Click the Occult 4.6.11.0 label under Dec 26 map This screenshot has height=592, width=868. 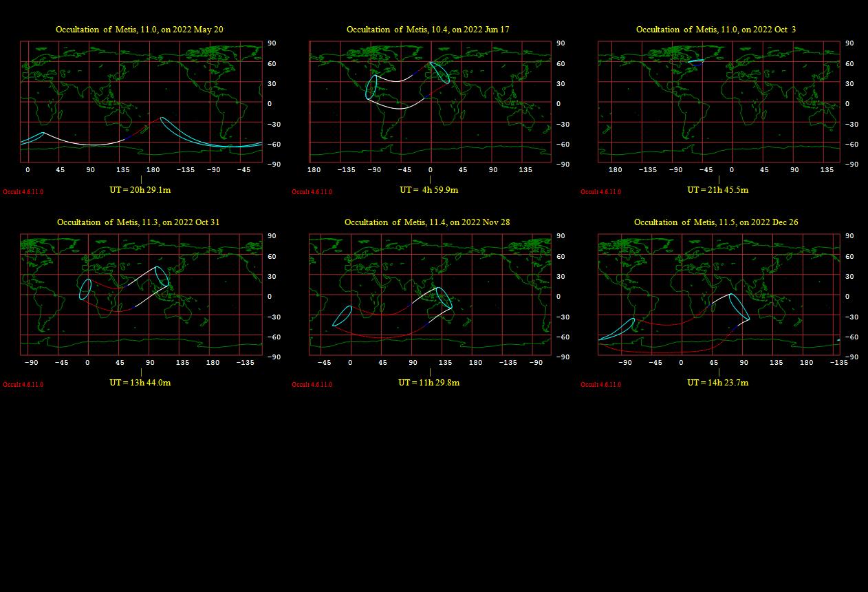pos(600,385)
